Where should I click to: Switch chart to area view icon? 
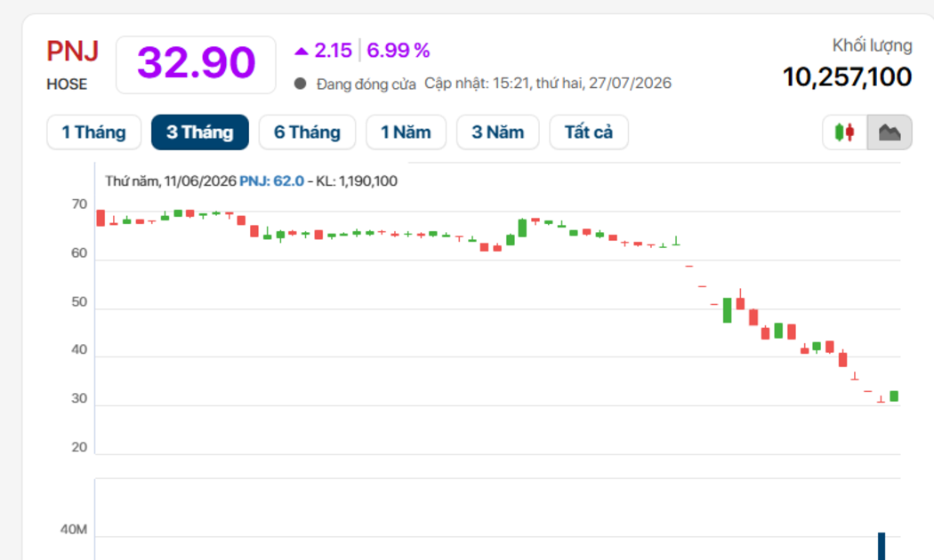(x=890, y=132)
